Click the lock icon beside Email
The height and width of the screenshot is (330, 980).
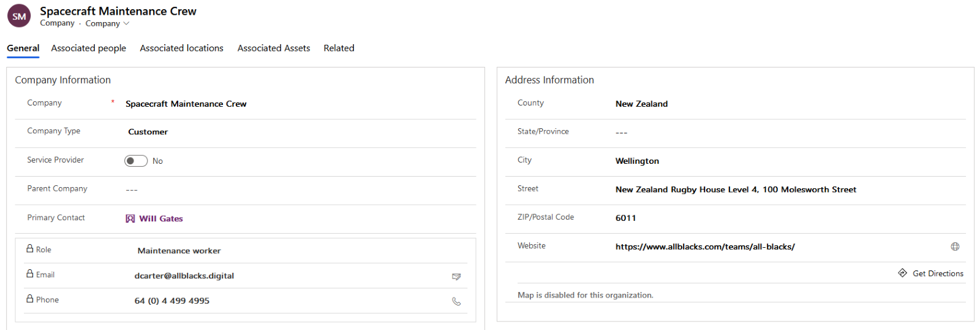(x=30, y=274)
